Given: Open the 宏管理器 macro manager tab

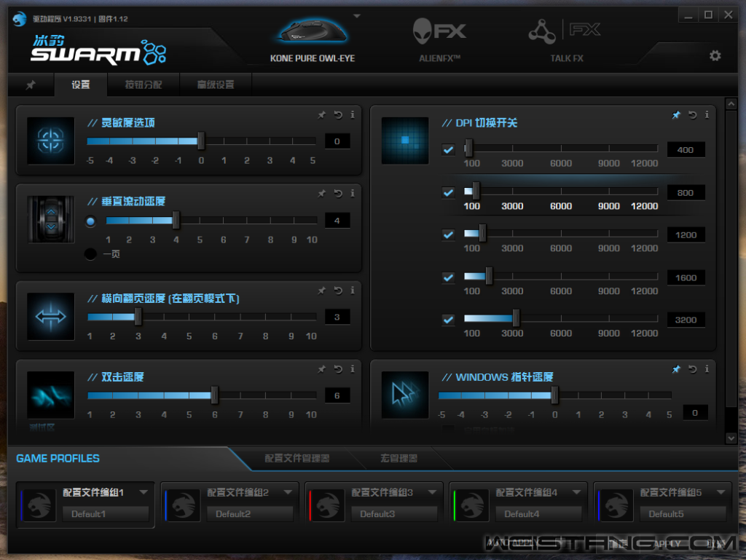Looking at the screenshot, I should [398, 458].
